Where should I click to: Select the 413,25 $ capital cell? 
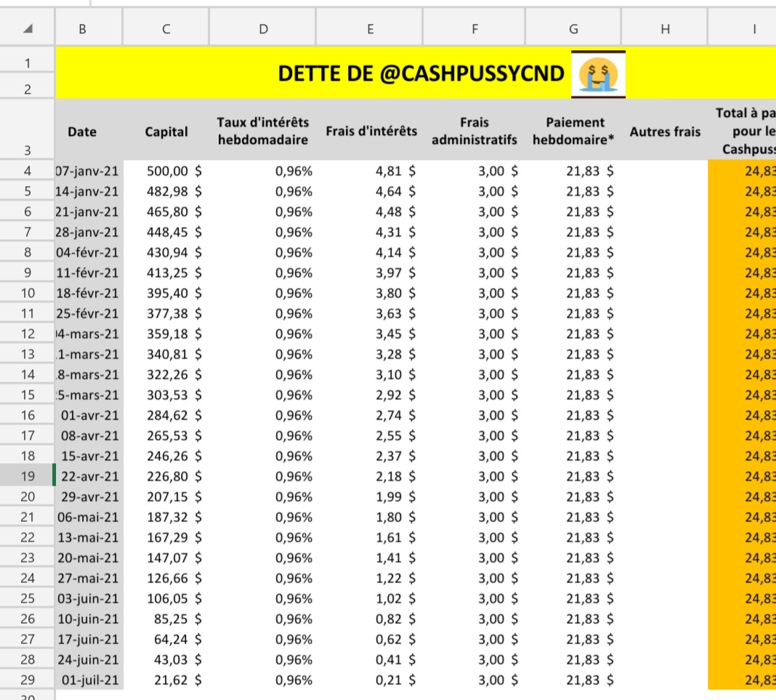[166, 273]
